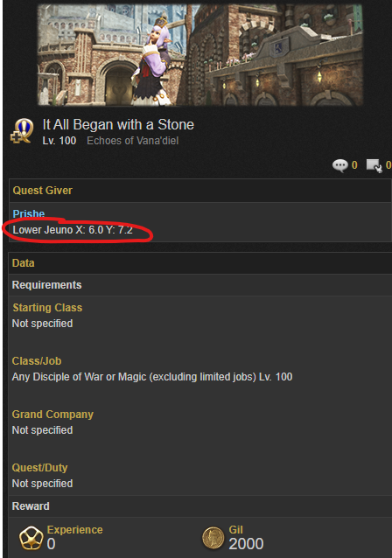The height and width of the screenshot is (558, 392).
Task: Click the Gil coin icon
Action: pos(213,538)
